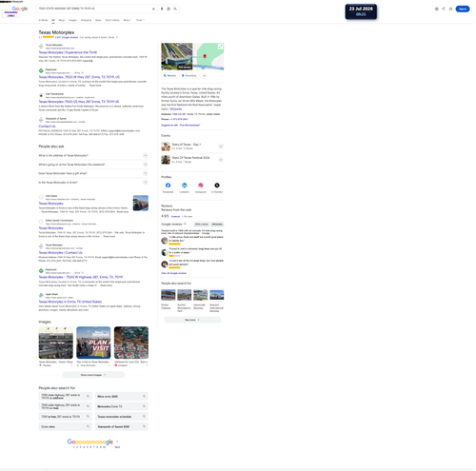Open the settings gear in the header
The image size is (476, 471).
click(x=437, y=9)
